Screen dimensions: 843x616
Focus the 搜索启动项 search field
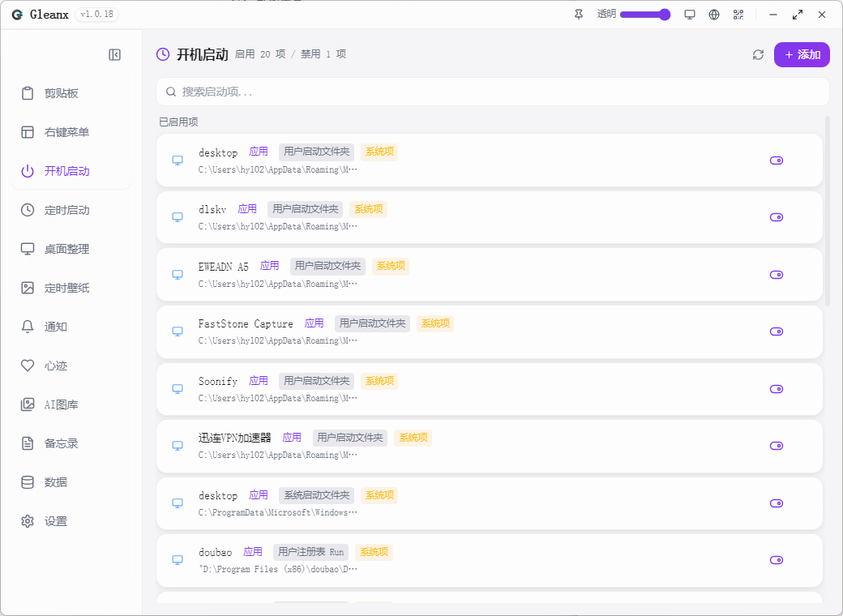[493, 92]
